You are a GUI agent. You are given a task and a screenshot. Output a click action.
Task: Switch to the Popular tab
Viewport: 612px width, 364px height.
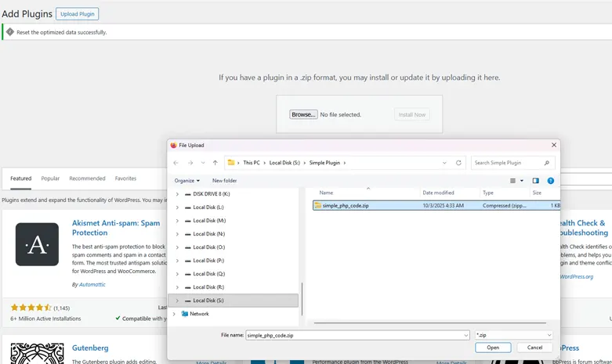pos(50,178)
